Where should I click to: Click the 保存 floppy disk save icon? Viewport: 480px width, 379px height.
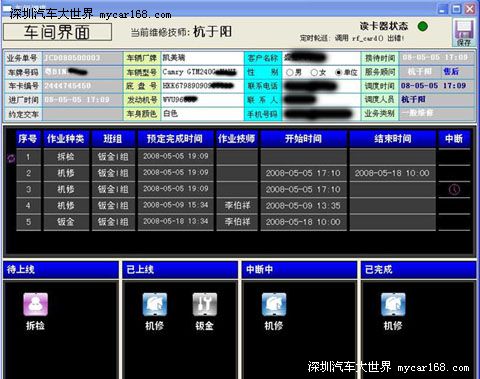[x=464, y=32]
